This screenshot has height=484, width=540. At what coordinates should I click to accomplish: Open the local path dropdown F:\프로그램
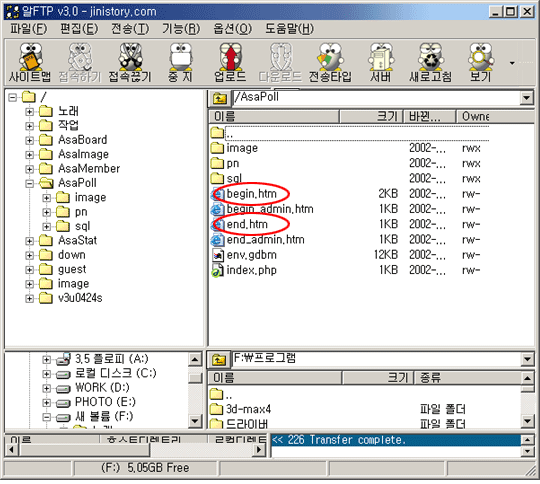(x=527, y=360)
